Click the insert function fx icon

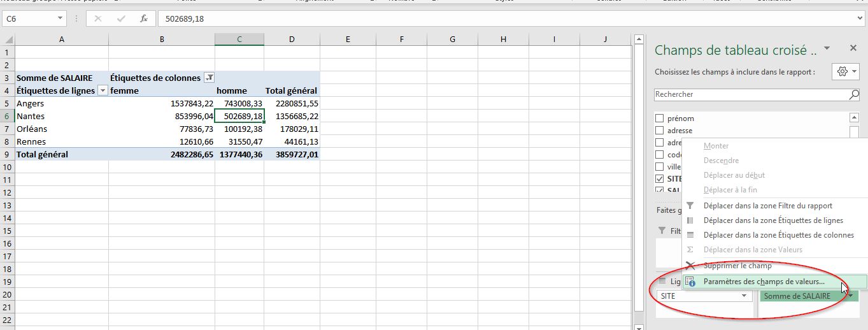click(x=144, y=19)
